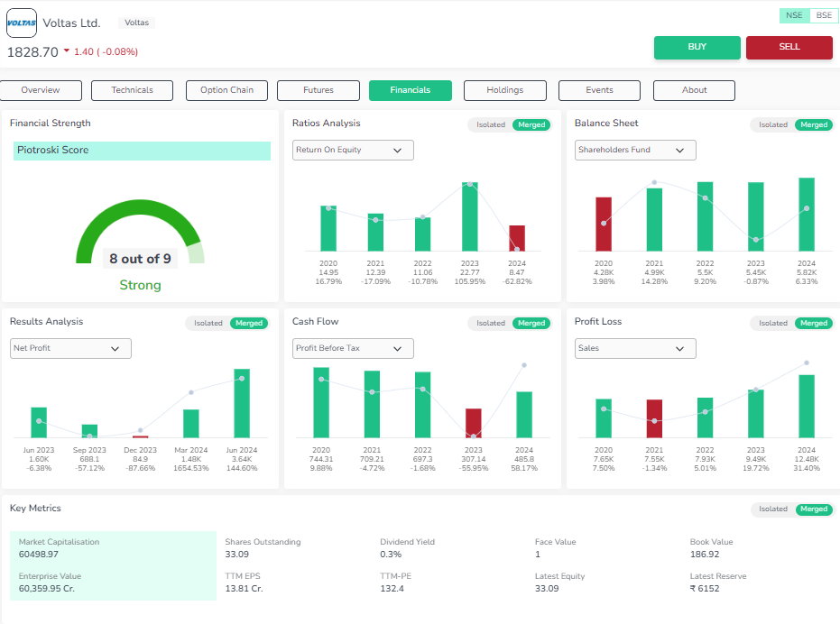Click the Voltas Ltd. company name
Screen dimensions: 840x624
coord(71,23)
